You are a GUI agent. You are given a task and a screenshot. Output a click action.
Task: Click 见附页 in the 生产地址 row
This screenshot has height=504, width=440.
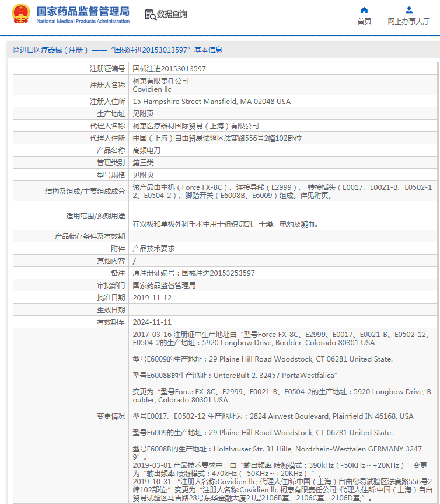click(x=143, y=113)
